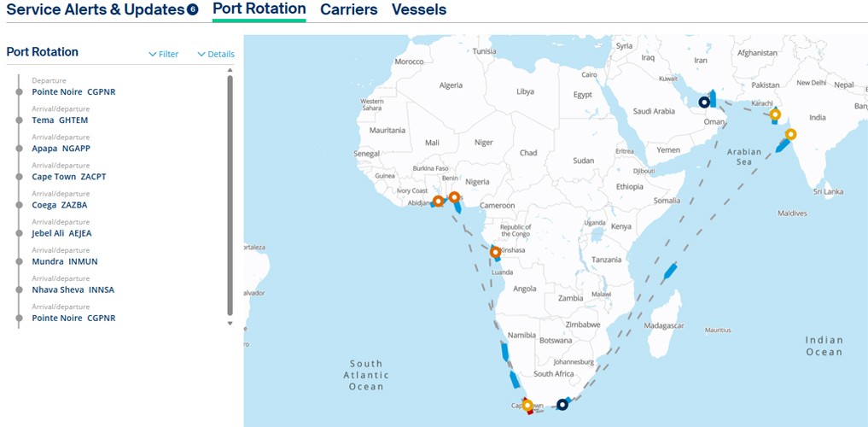Click the Mundra port marker near Karachi
868x427 pixels.
(x=775, y=114)
